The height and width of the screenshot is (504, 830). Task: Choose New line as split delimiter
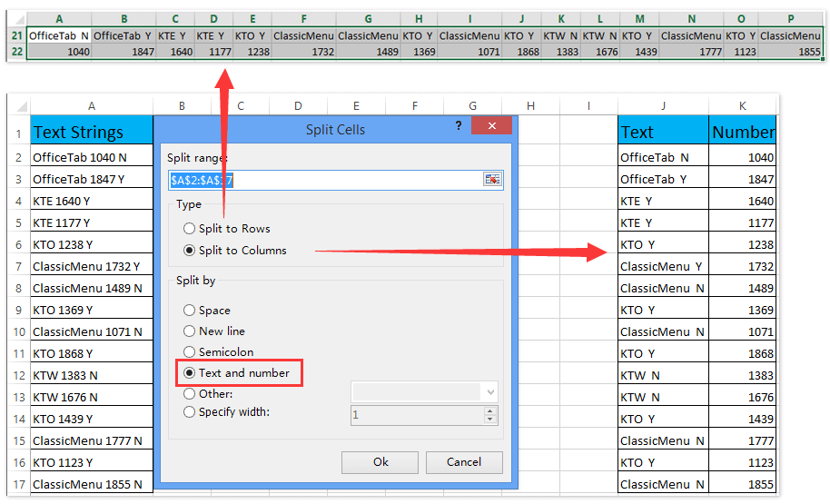point(190,331)
